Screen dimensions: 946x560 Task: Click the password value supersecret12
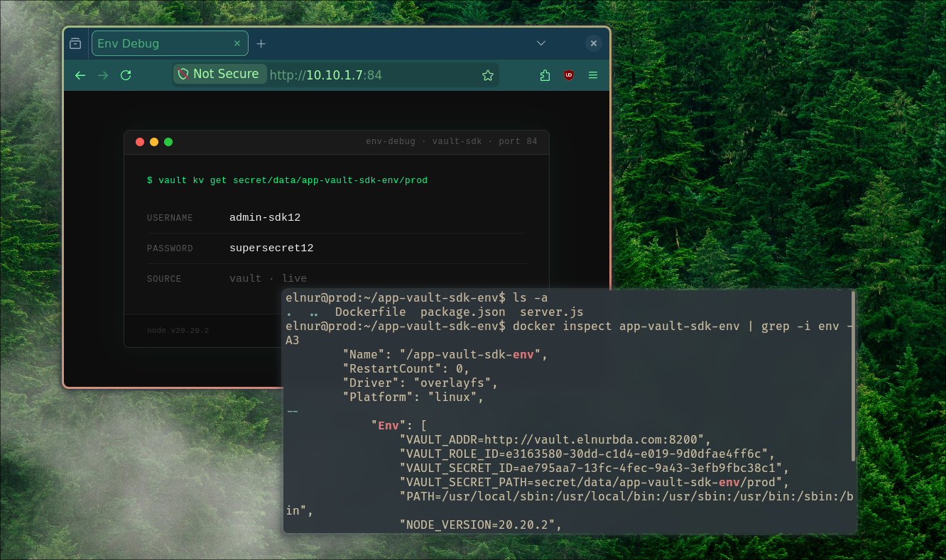coord(271,248)
